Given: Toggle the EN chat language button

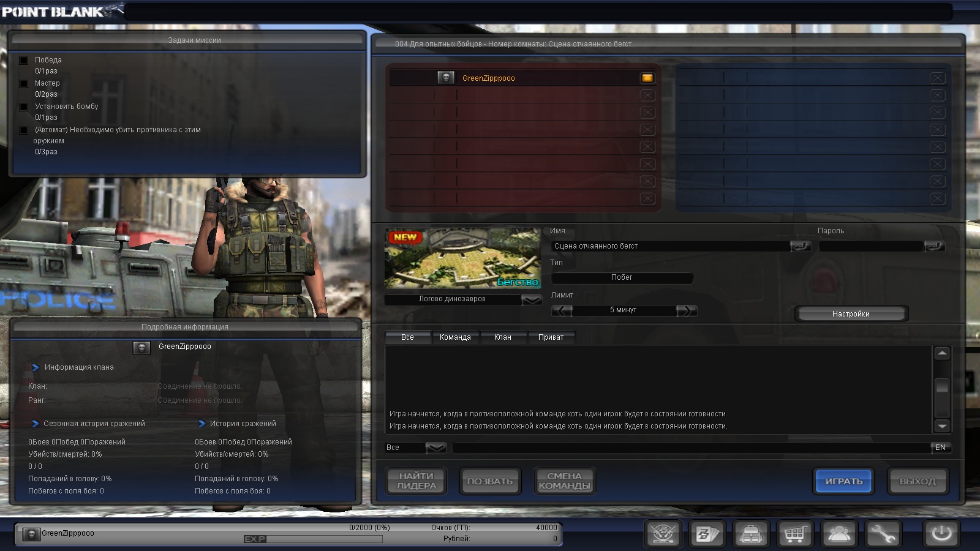Looking at the screenshot, I should [941, 448].
